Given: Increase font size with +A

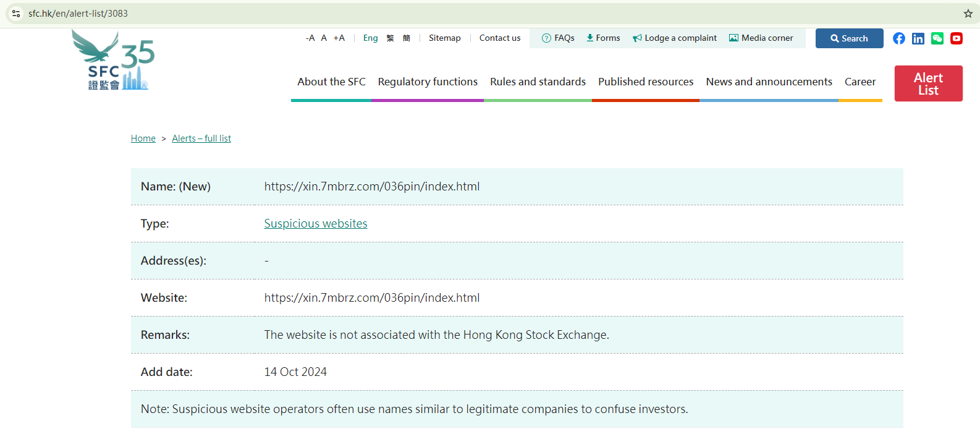Looking at the screenshot, I should click(x=339, y=38).
